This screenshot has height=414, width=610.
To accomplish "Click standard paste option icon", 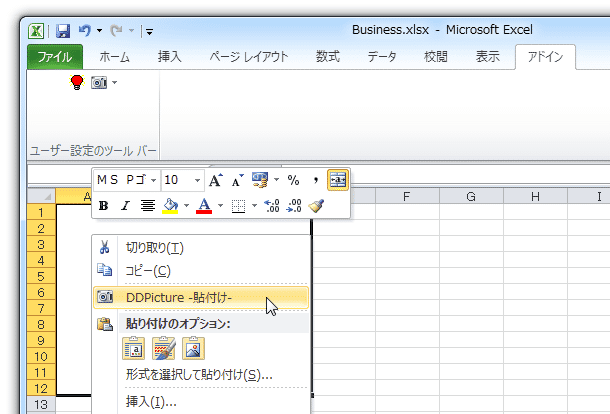I will tap(134, 348).
